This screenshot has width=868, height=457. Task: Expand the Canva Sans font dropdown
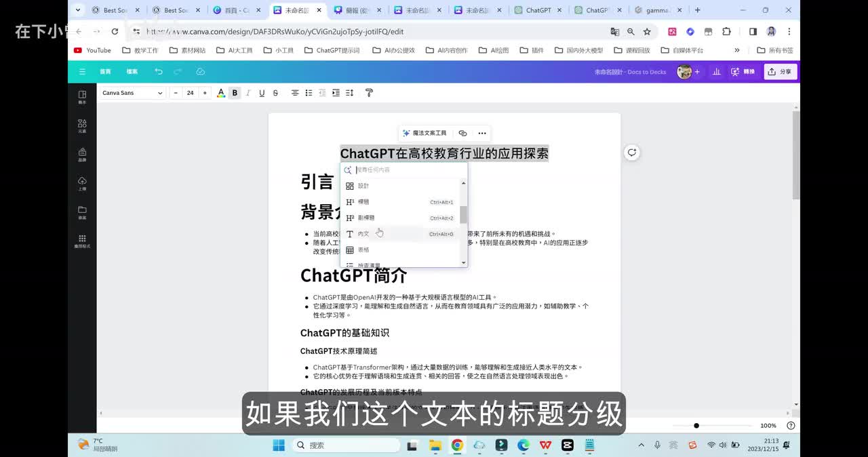pyautogui.click(x=133, y=93)
